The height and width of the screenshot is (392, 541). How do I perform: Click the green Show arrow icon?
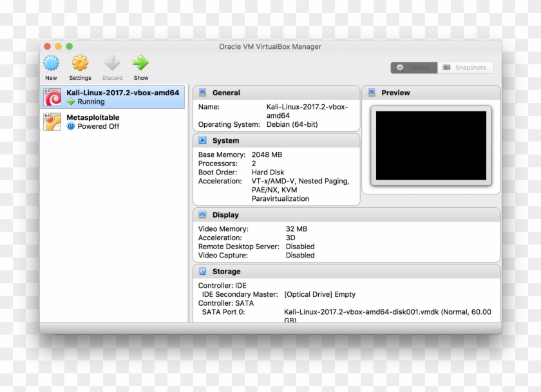tap(141, 63)
